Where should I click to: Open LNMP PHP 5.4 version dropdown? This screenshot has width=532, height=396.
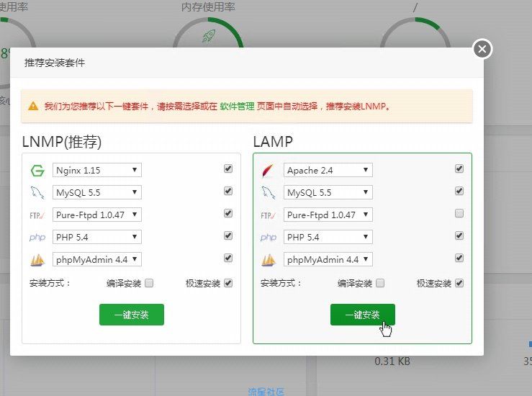click(97, 237)
